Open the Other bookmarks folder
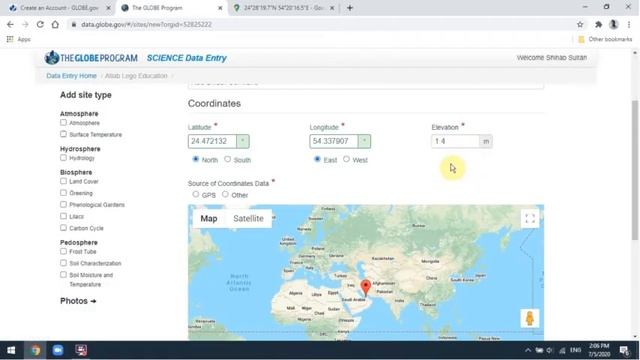 point(605,39)
